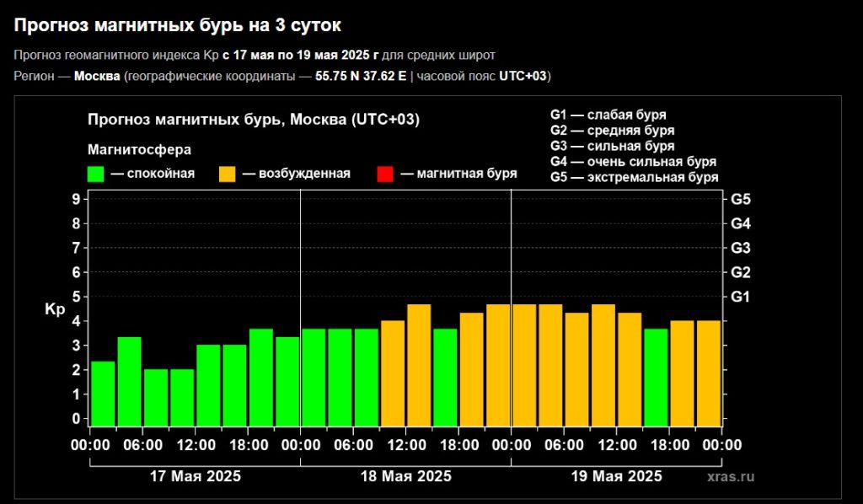Screen dimensions: 863x504
Task: Click the 'Kp' axis label
Action: coord(55,309)
